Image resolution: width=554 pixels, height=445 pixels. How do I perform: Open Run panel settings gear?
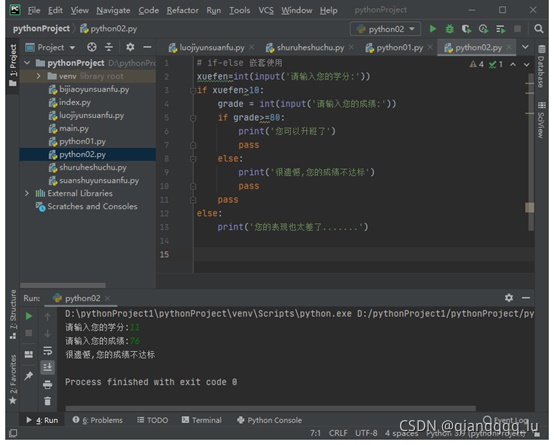point(509,298)
